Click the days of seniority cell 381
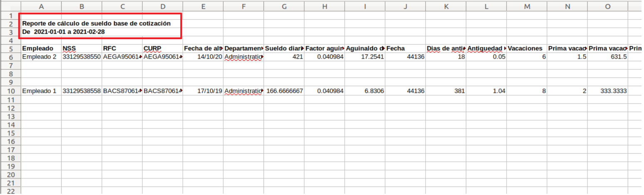 tap(445, 91)
